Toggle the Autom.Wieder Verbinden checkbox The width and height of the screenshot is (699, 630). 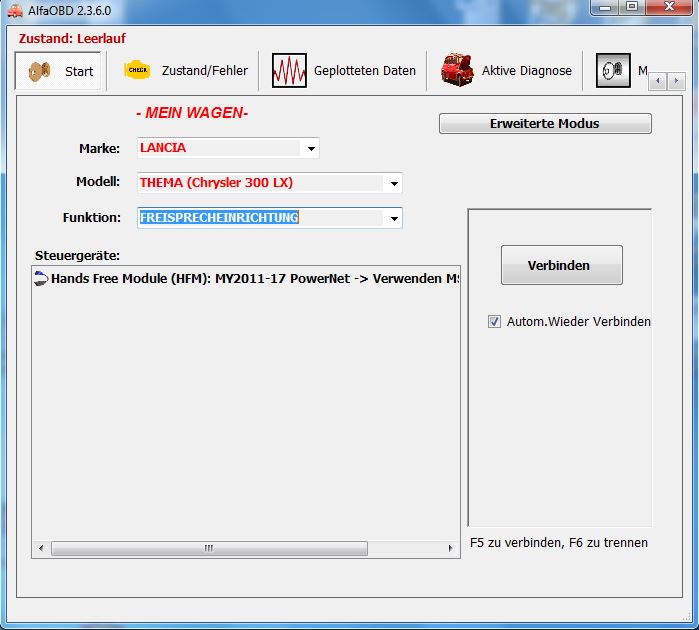(494, 322)
